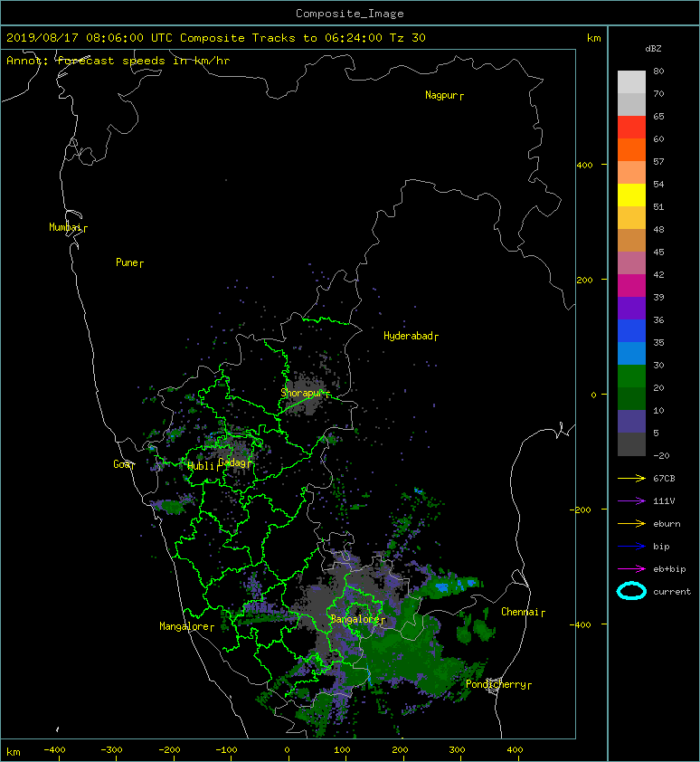Pick the yellow swatch in dBZ scale
Viewport: 700px width, 762px height.
point(631,195)
